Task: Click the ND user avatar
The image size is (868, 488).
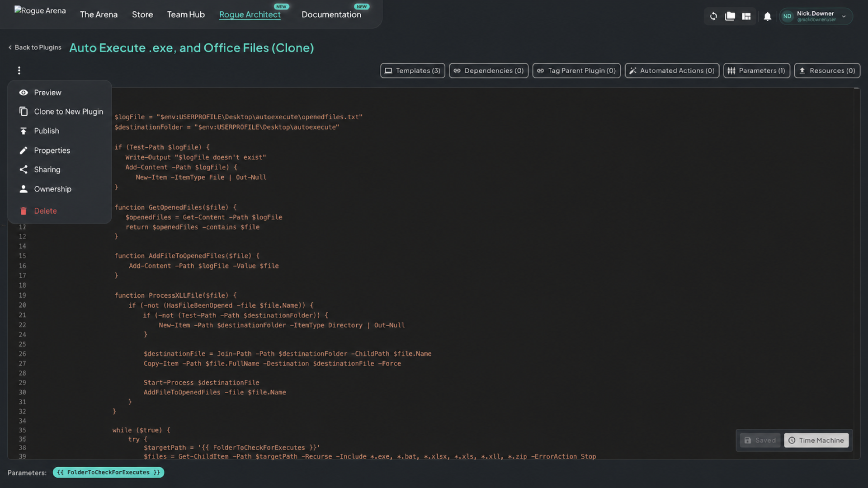Action: [x=787, y=16]
